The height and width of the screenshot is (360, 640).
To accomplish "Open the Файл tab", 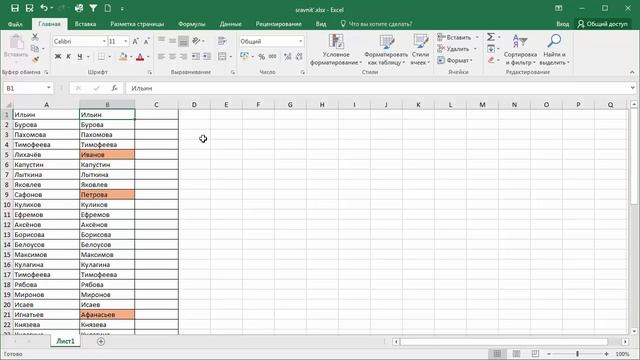I will click(15, 24).
